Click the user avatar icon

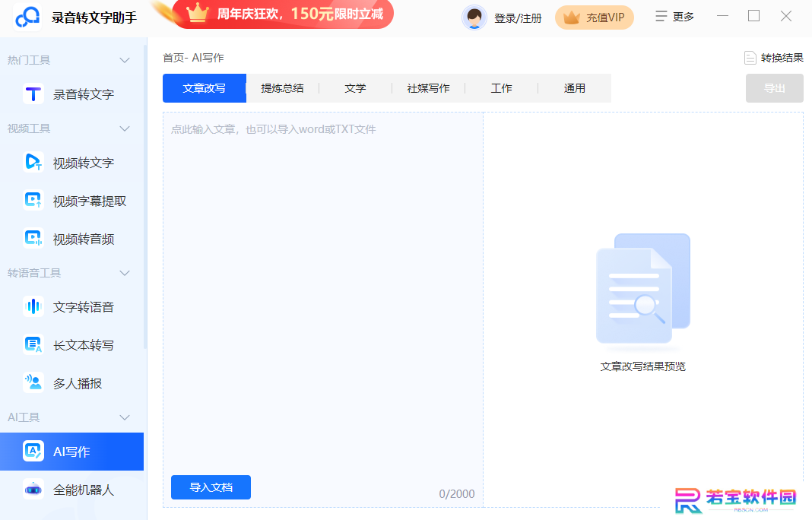point(474,17)
